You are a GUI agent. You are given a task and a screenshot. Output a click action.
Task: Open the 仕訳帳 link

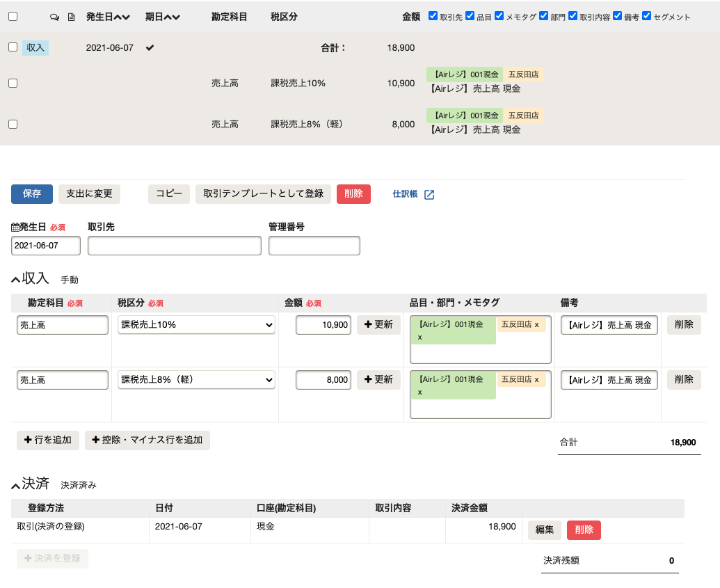pyautogui.click(x=405, y=194)
